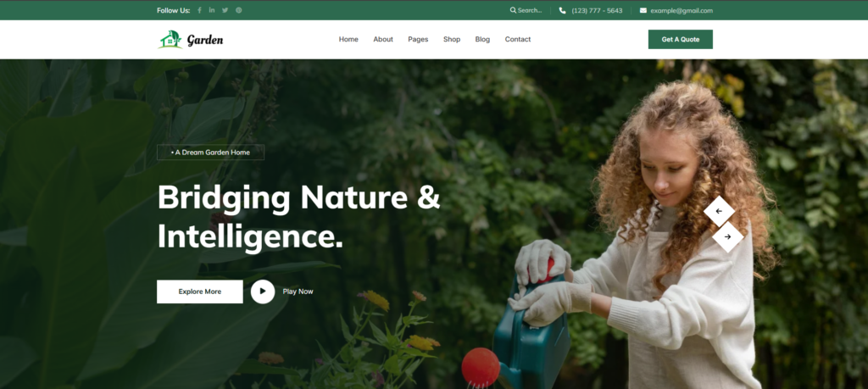Expand the Blog menu
The width and height of the screenshot is (868, 389).
pos(482,39)
